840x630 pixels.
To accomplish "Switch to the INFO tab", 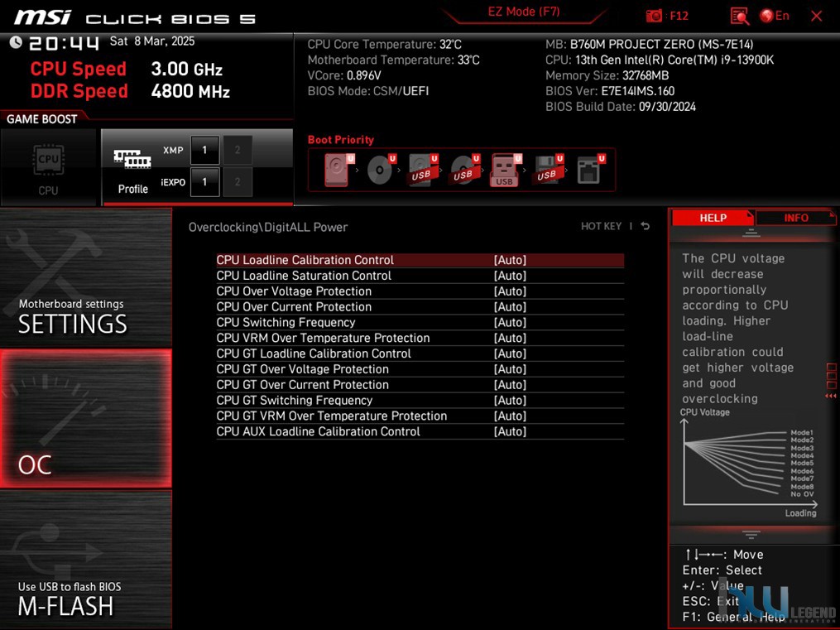I will point(795,218).
